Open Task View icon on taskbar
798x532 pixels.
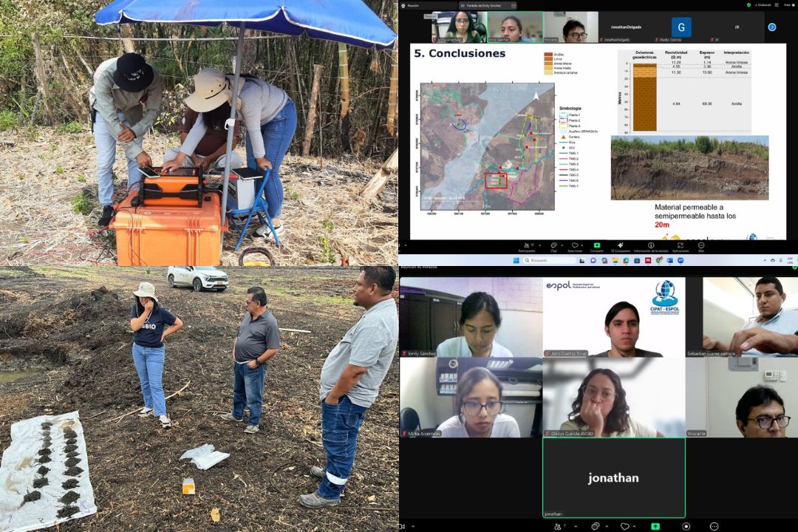(582, 261)
